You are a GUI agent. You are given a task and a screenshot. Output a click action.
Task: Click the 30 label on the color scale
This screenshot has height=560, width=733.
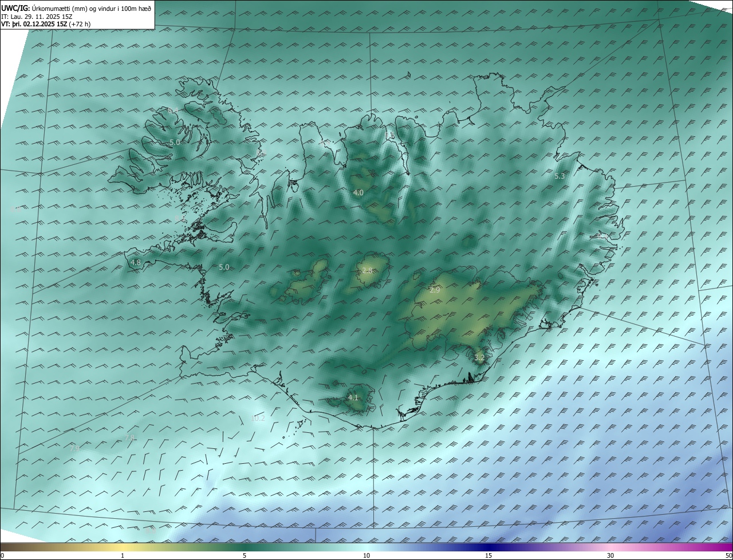[x=610, y=555]
